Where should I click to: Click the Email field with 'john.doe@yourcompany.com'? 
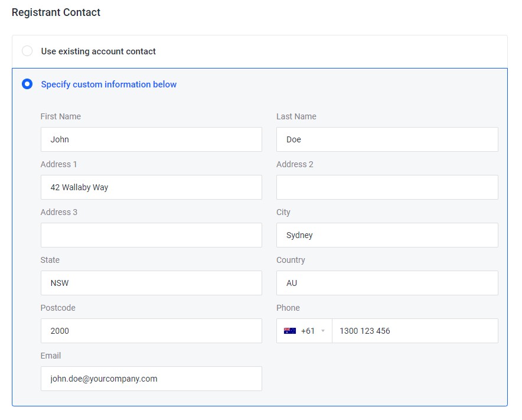(x=151, y=379)
